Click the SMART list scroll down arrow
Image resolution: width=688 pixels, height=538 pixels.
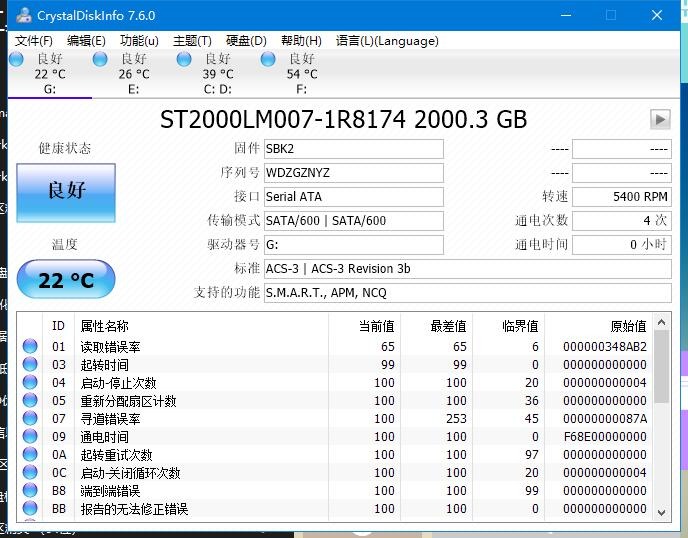click(x=662, y=513)
